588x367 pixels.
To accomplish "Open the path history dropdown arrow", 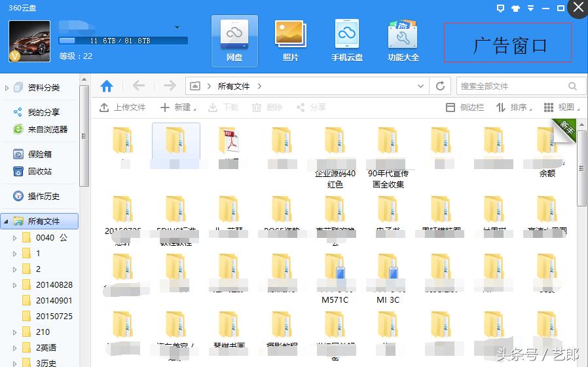I will pyautogui.click(x=421, y=87).
